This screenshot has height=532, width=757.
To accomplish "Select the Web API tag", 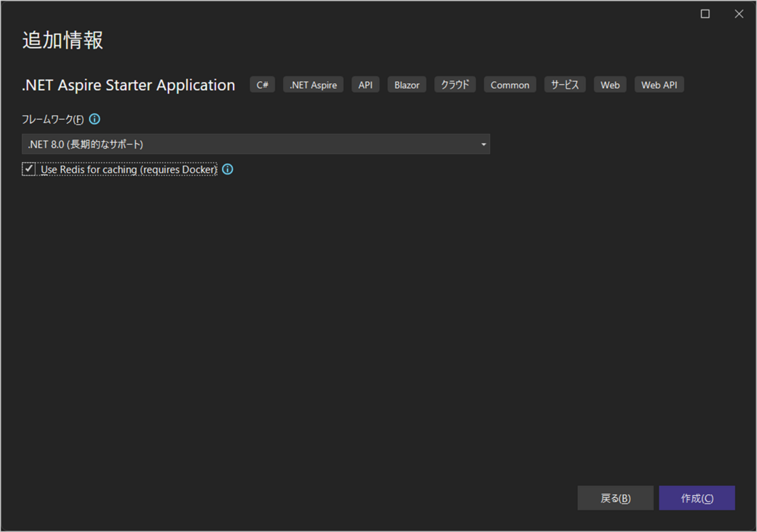I will [x=659, y=84].
